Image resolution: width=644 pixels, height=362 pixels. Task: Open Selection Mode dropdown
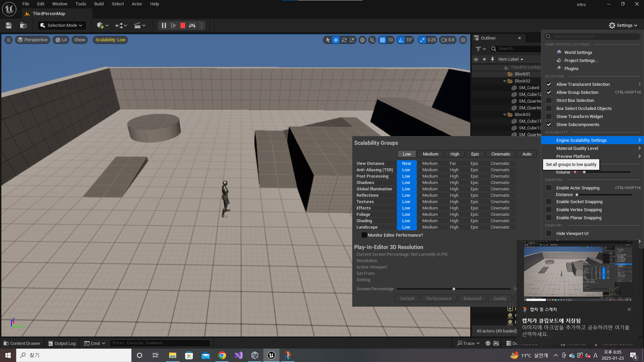pos(62,25)
